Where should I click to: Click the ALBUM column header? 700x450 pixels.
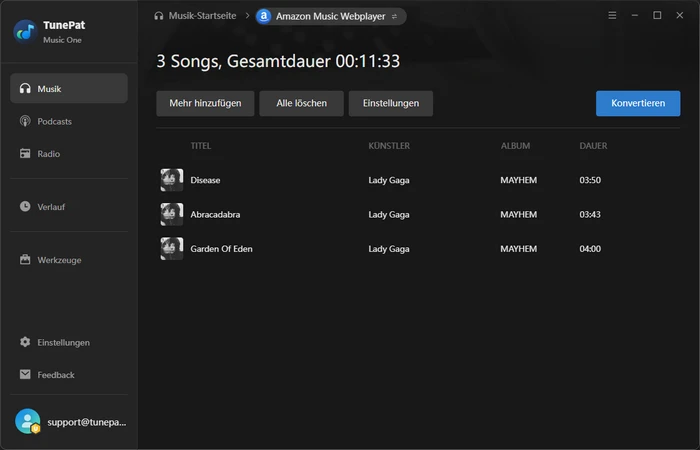coord(516,146)
